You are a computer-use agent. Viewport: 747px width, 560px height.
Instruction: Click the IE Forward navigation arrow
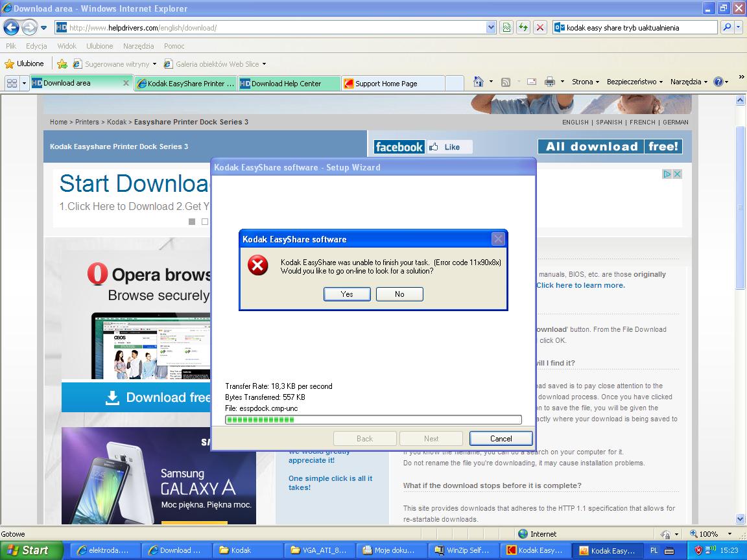point(30,28)
